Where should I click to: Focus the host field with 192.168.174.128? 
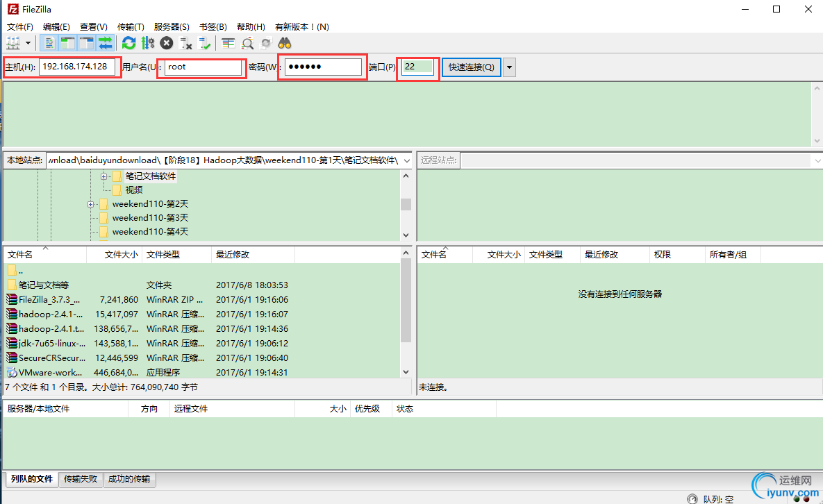point(76,67)
